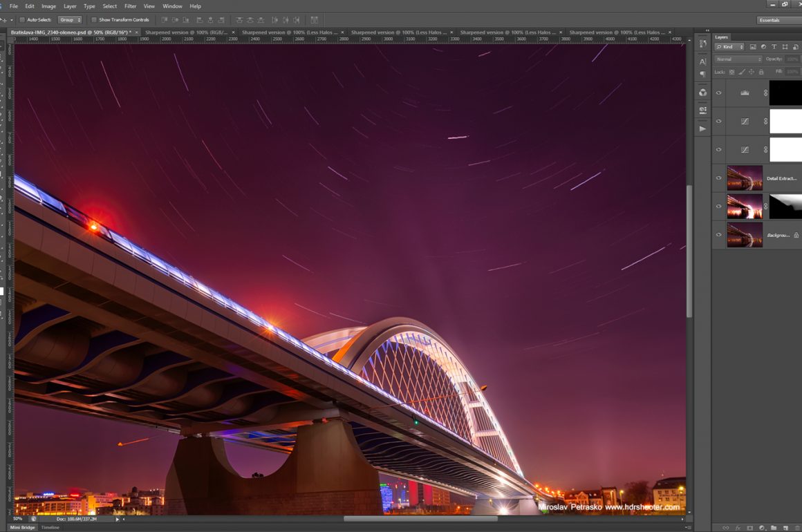Open the Character panel icon
The height and width of the screenshot is (532, 802).
click(703, 61)
